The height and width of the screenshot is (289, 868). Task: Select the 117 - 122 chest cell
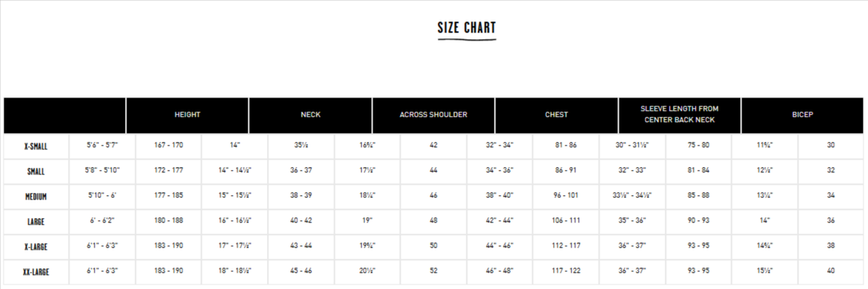pyautogui.click(x=566, y=271)
